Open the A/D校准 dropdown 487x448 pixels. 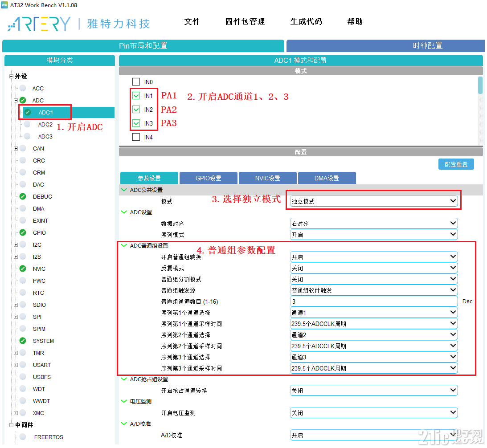pyautogui.click(x=374, y=435)
